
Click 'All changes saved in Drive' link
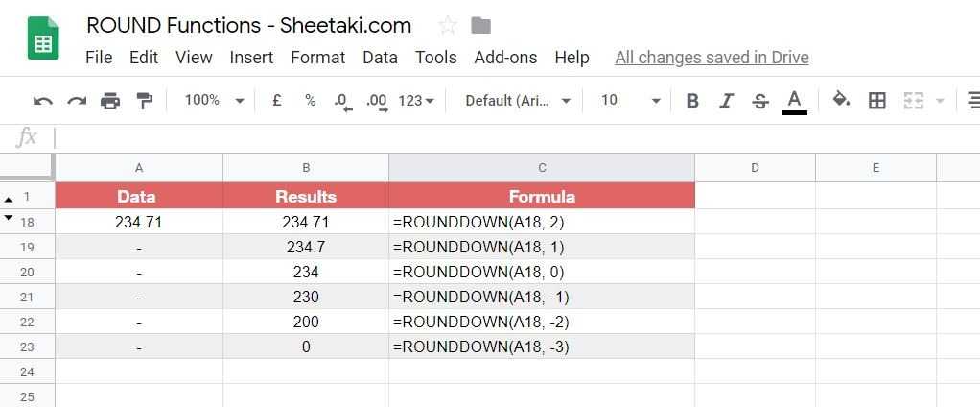click(x=712, y=58)
